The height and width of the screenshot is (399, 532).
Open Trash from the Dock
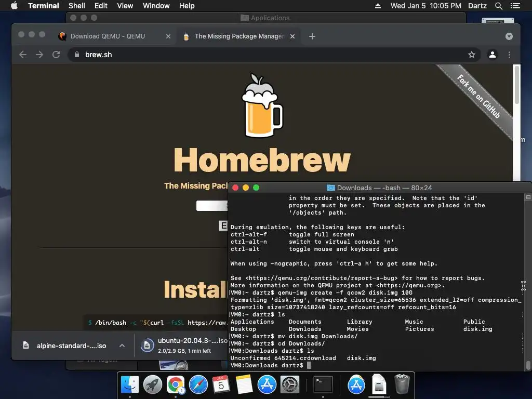(402, 384)
